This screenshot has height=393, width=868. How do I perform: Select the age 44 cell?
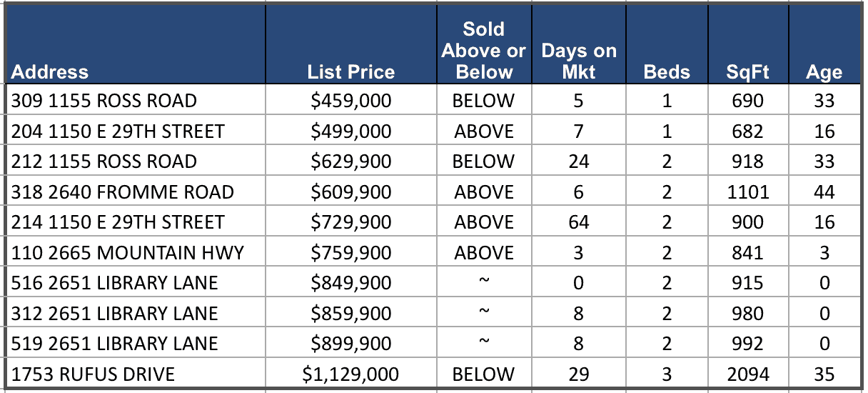point(824,192)
